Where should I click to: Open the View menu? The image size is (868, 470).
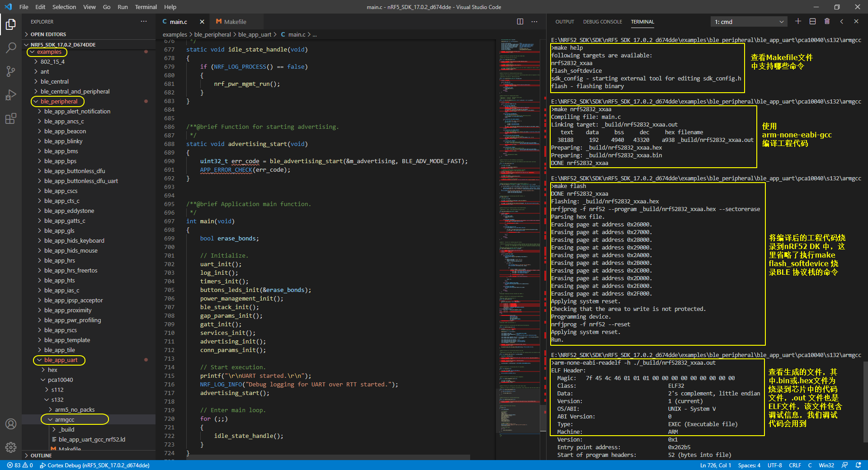click(x=90, y=7)
